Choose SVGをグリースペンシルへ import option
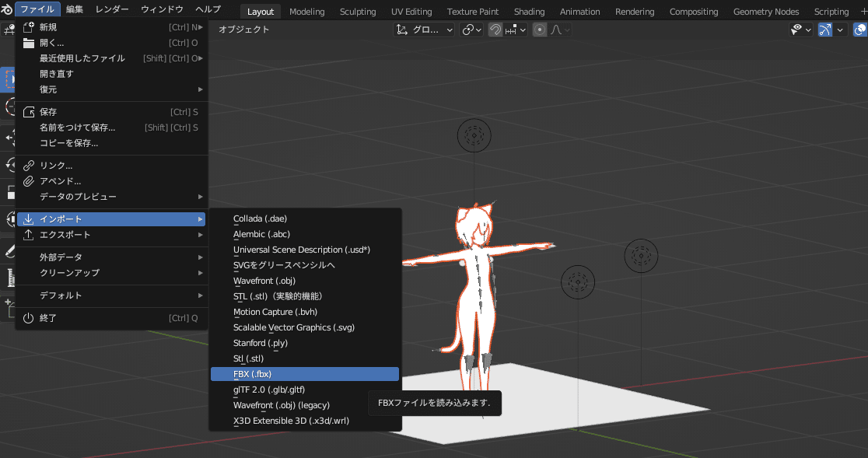This screenshot has height=458, width=868. [305, 265]
